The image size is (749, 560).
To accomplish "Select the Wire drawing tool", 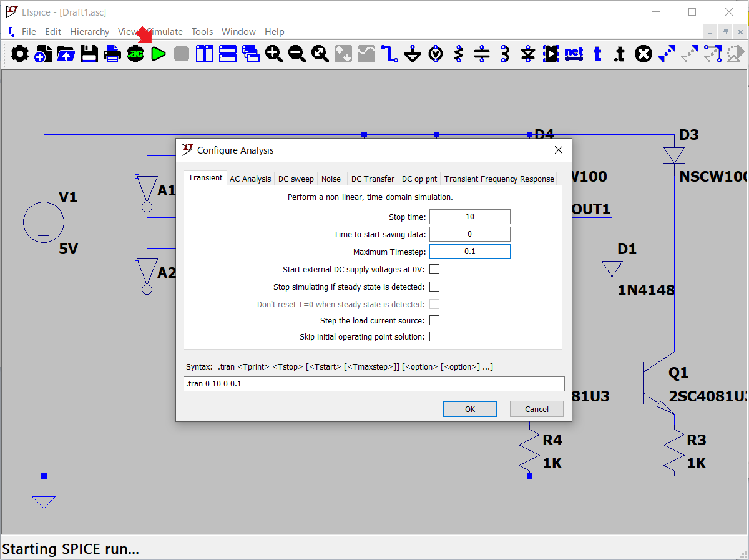I will (x=389, y=54).
